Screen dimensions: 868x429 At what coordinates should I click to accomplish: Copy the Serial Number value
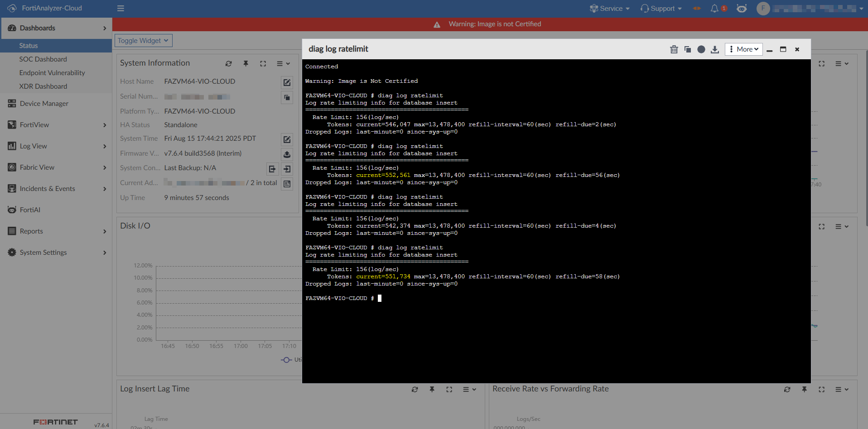pos(287,97)
